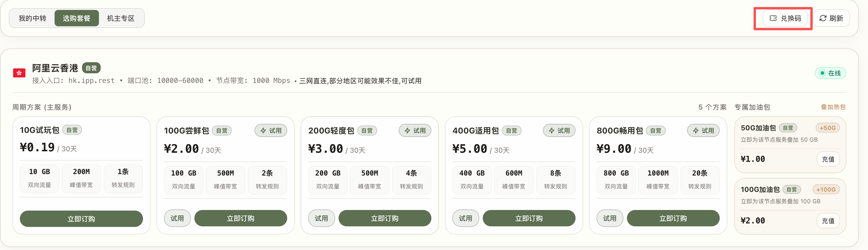Open the 机主专区 tab
Viewport: 868px width, 250px height.
tap(121, 18)
